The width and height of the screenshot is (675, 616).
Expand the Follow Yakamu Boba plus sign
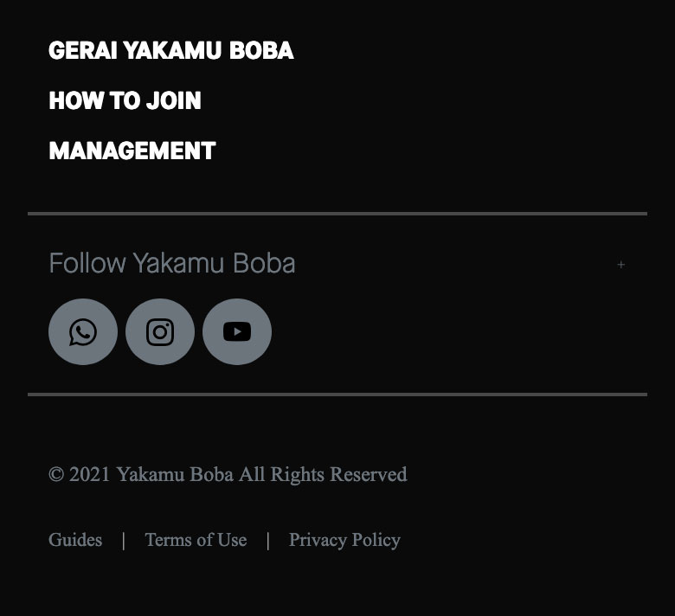point(620,265)
